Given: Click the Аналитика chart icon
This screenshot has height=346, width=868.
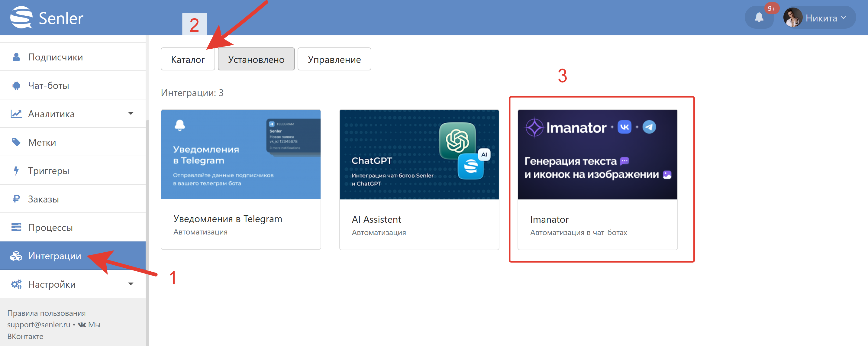Looking at the screenshot, I should [16, 114].
